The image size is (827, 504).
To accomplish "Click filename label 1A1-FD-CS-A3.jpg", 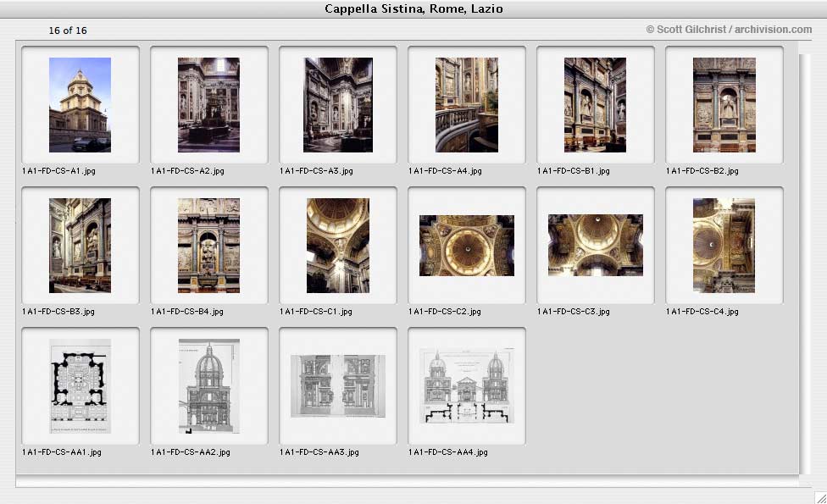I will click(316, 171).
